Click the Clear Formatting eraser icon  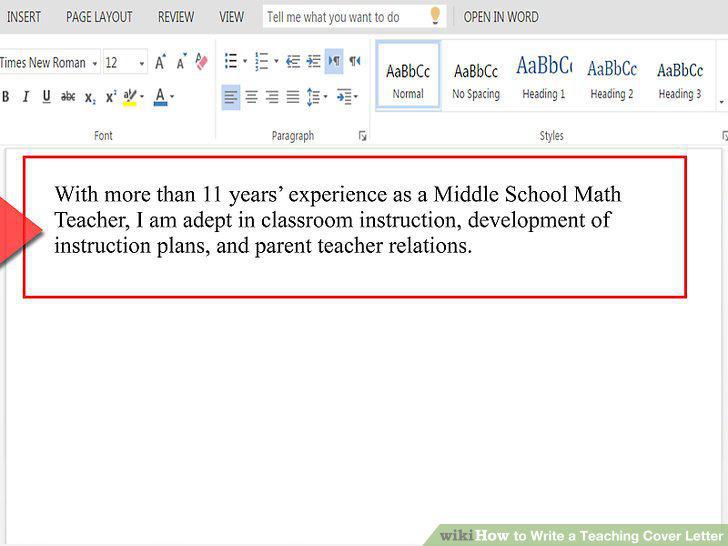point(201,61)
